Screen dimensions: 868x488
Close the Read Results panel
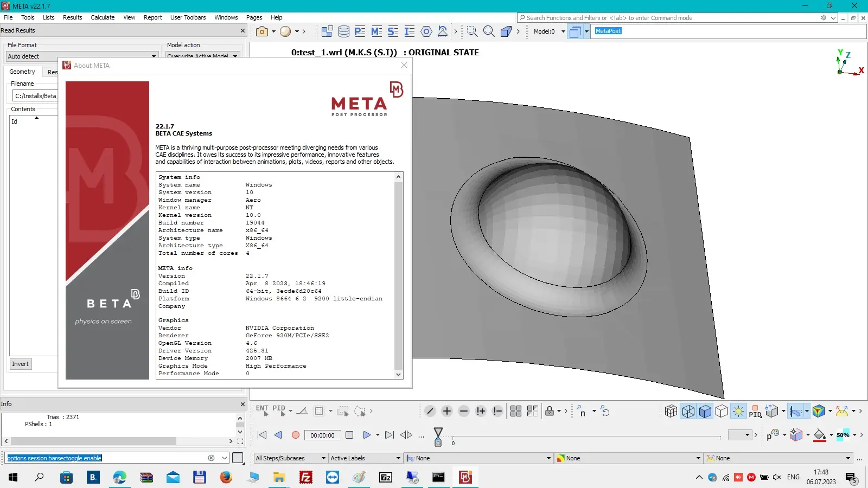(x=242, y=30)
